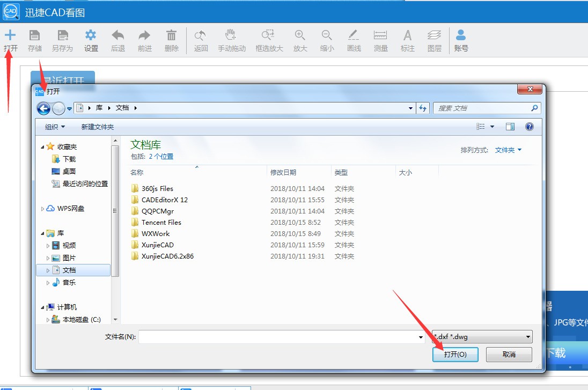
Task: Click the 放大 zoom in magnifier
Action: tap(300, 36)
